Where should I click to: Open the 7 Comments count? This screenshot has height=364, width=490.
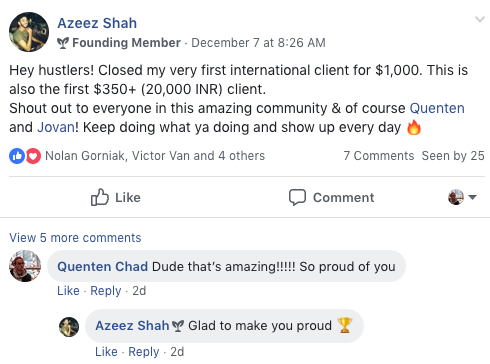coord(379,156)
